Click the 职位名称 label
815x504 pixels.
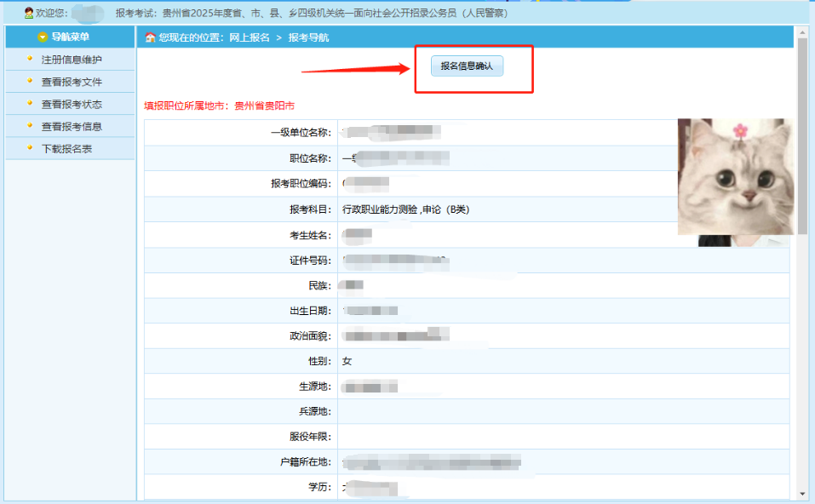(x=310, y=158)
